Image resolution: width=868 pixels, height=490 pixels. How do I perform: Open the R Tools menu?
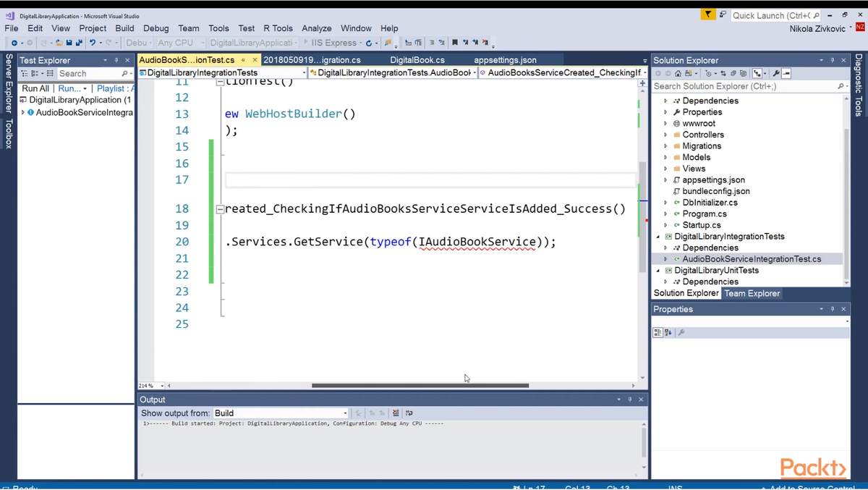tap(278, 28)
